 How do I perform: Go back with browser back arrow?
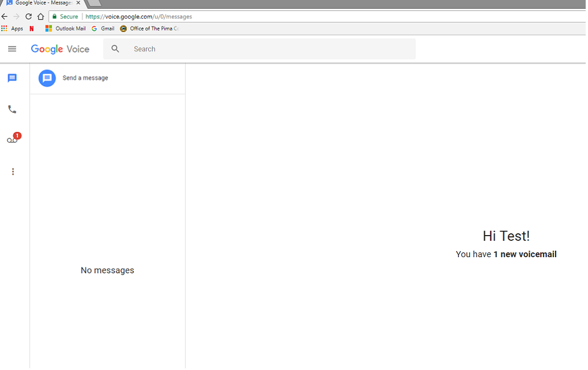5,17
